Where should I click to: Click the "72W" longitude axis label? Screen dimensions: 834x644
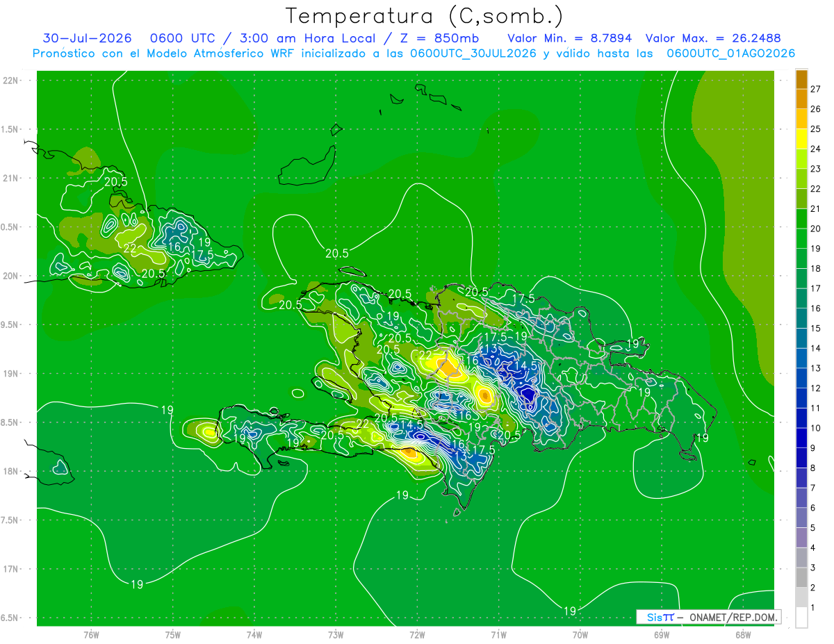point(417,634)
